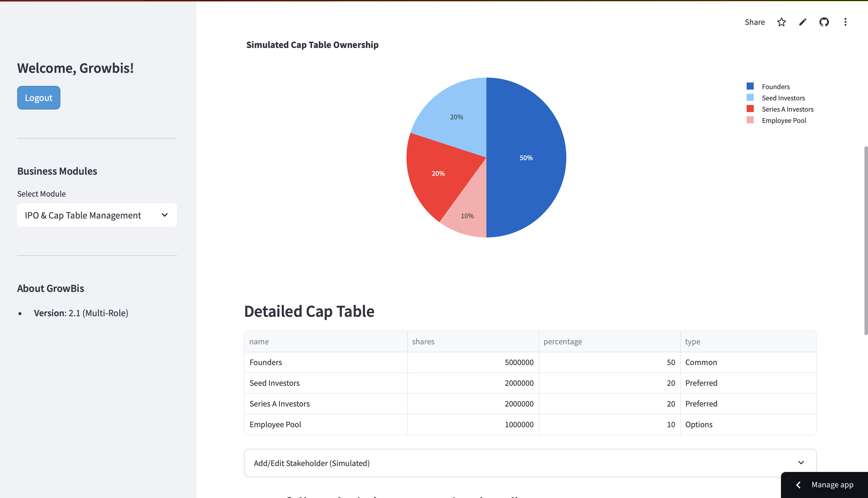Click the pencil edit icon
Viewport: 868px width, 498px height.
803,22
